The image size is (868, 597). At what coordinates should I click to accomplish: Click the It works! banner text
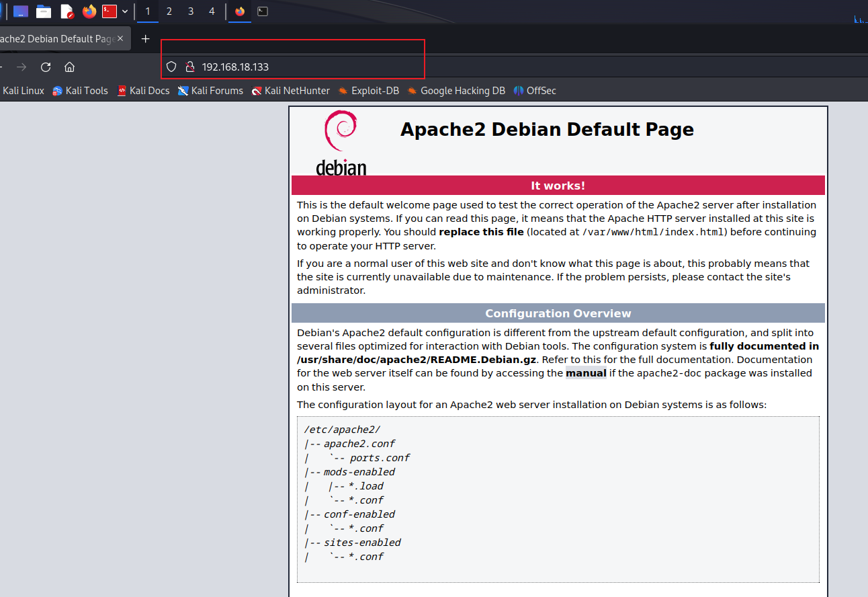(x=558, y=186)
